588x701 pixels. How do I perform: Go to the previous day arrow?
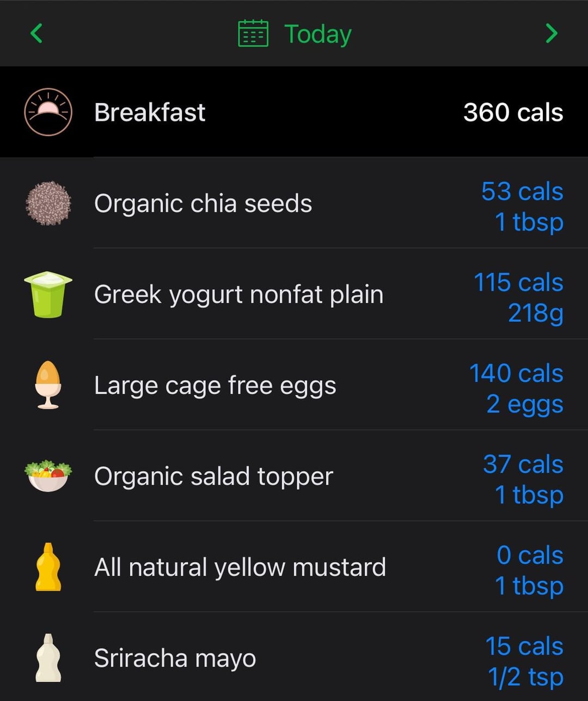(x=36, y=33)
